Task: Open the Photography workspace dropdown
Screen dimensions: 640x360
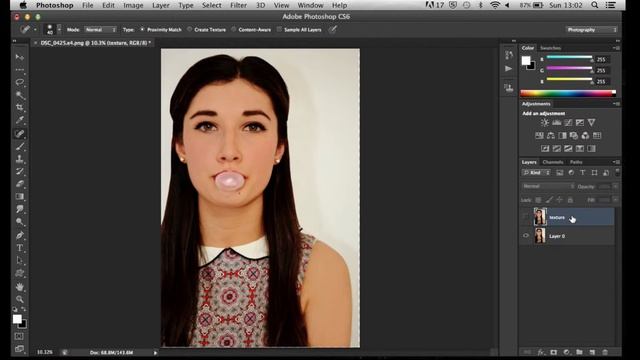Action: point(591,29)
